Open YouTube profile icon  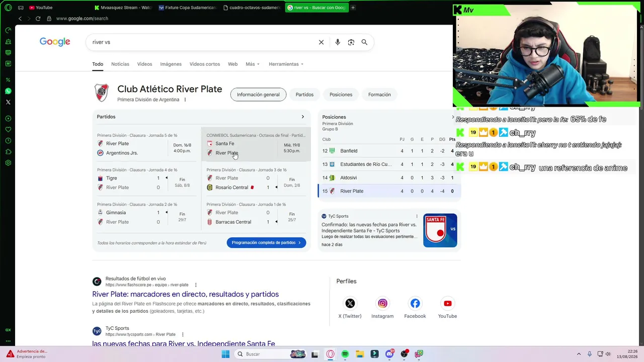447,303
